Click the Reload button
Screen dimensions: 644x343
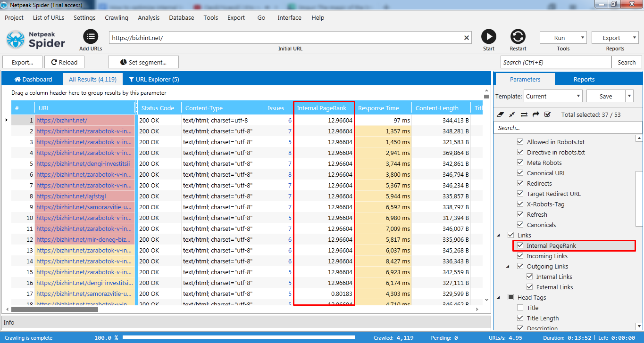tap(64, 62)
